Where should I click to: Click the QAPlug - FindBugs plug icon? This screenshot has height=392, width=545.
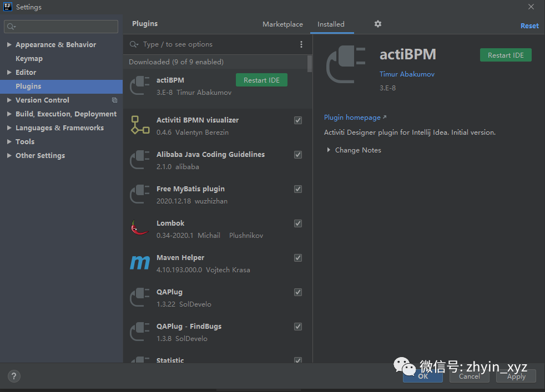tap(140, 332)
